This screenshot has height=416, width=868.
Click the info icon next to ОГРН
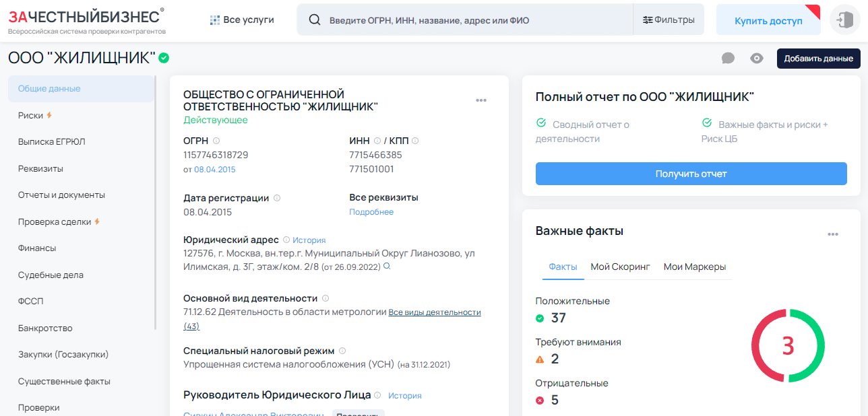(x=216, y=140)
